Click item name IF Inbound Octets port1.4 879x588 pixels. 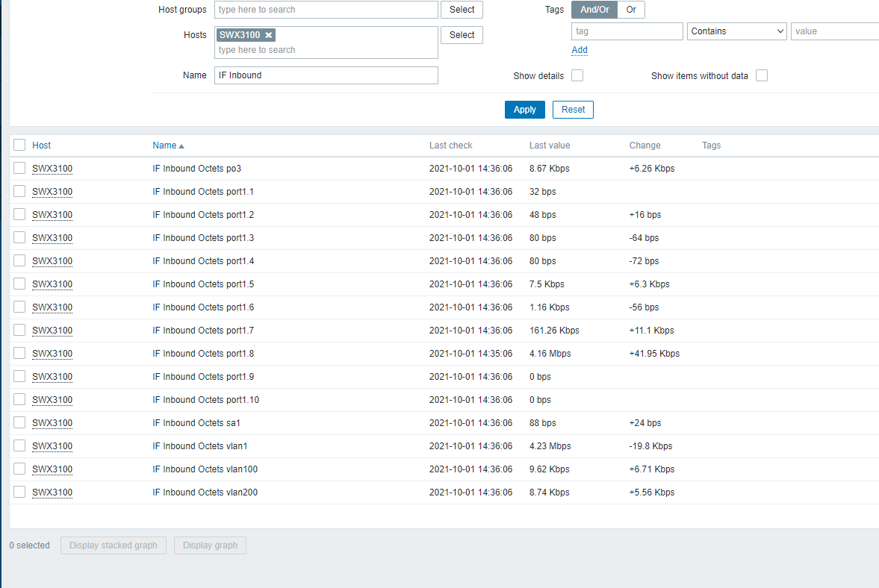203,261
